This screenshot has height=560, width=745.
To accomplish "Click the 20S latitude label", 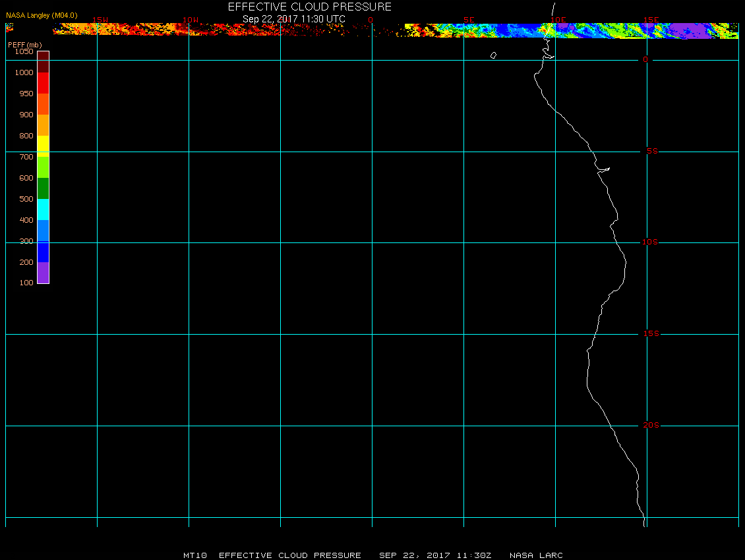I will (x=651, y=426).
